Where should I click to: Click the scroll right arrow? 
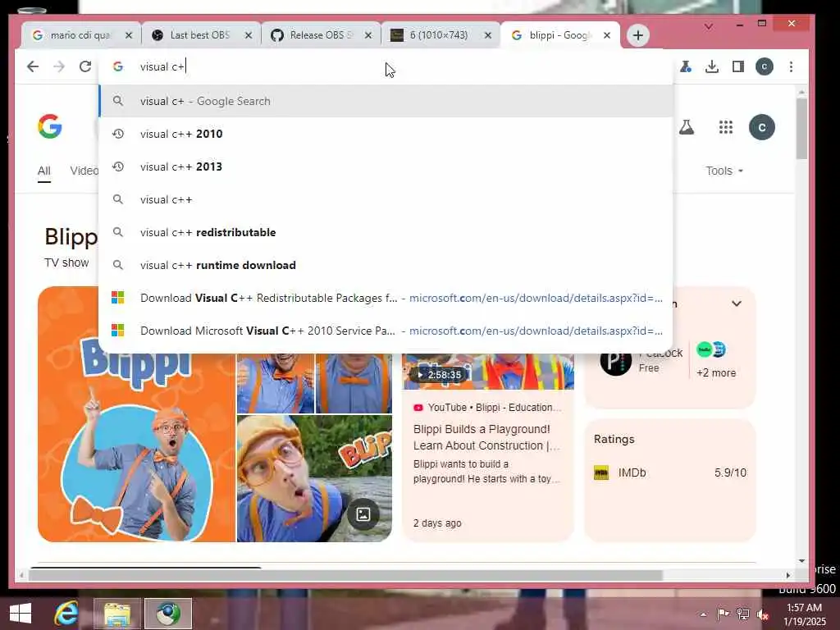coord(788,575)
